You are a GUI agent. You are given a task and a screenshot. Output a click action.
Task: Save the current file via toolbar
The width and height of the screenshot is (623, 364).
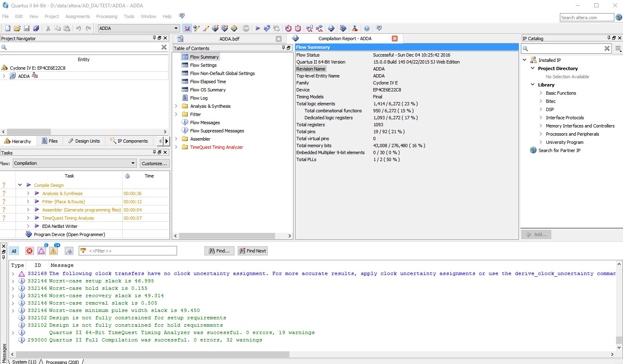pos(27,28)
